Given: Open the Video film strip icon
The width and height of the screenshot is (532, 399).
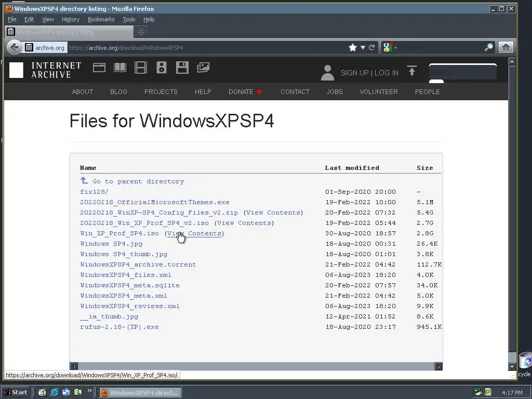Looking at the screenshot, I should point(140,68).
